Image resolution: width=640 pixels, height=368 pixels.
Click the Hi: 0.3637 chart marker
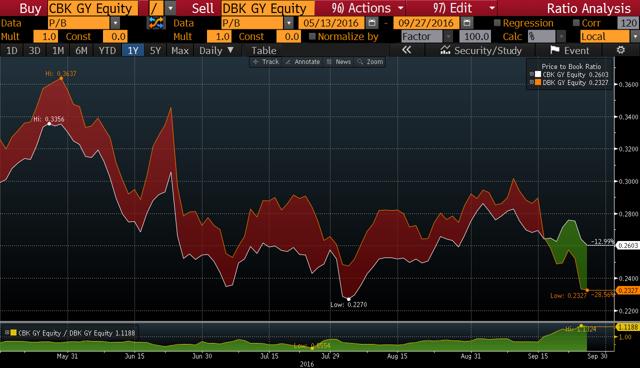[x=61, y=74]
